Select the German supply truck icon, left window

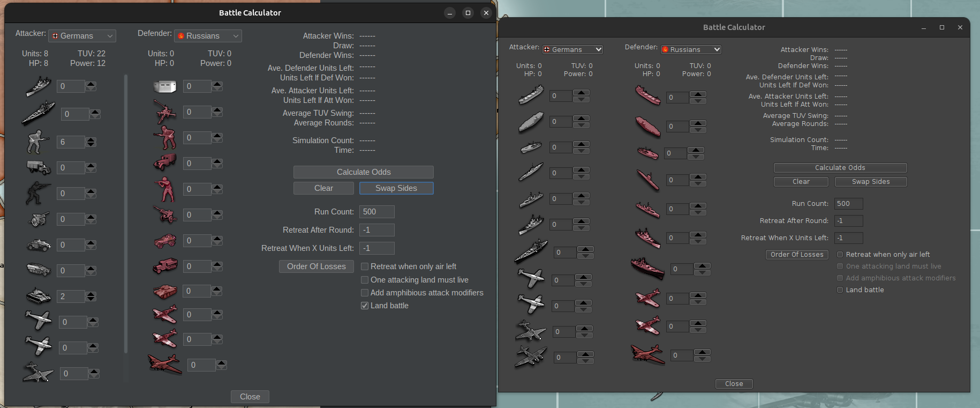(39, 167)
